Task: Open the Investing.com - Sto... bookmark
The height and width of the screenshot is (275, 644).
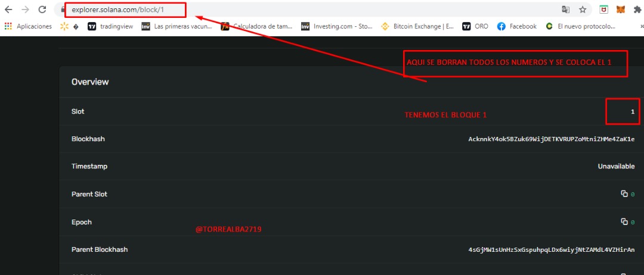Action: (337, 26)
